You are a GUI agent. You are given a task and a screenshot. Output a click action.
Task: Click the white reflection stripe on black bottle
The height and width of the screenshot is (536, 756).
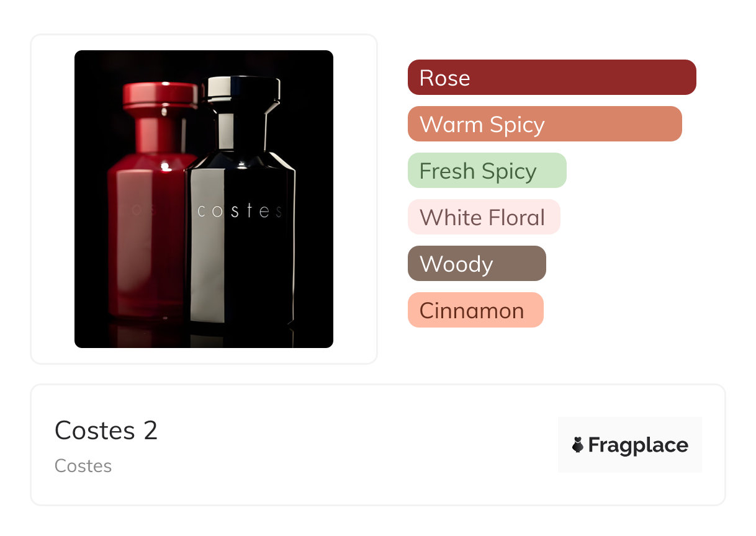tap(202, 248)
